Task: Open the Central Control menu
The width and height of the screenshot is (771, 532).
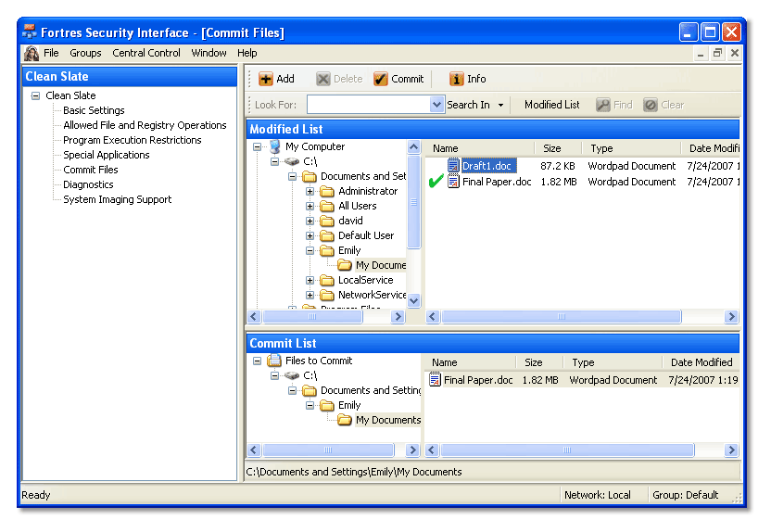Action: pyautogui.click(x=146, y=53)
